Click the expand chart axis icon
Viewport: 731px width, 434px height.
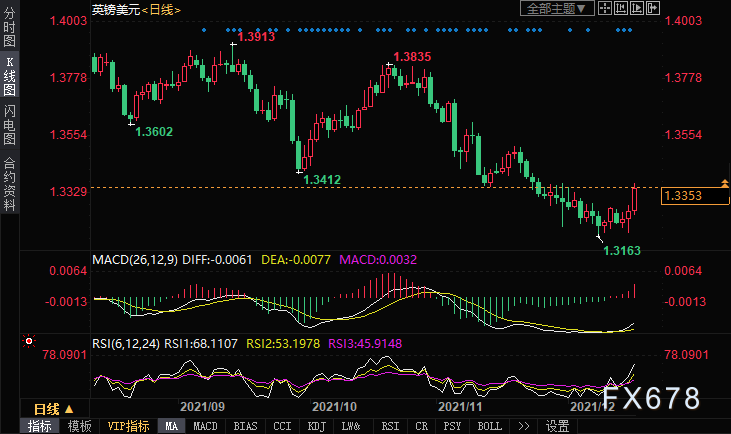click(x=636, y=8)
